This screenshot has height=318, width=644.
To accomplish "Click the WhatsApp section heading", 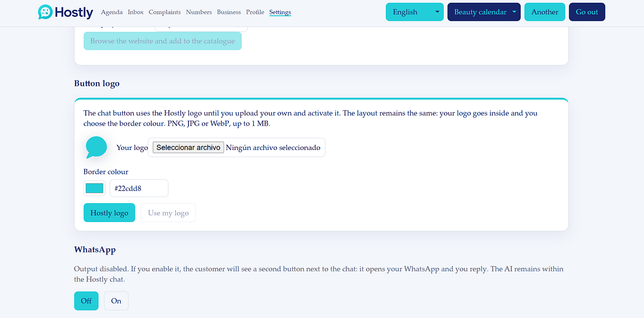I will tap(95, 250).
